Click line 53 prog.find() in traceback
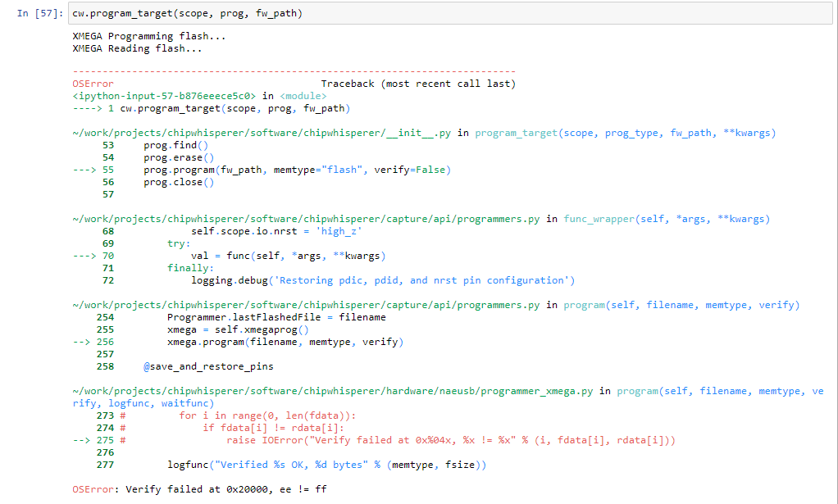 point(175,145)
